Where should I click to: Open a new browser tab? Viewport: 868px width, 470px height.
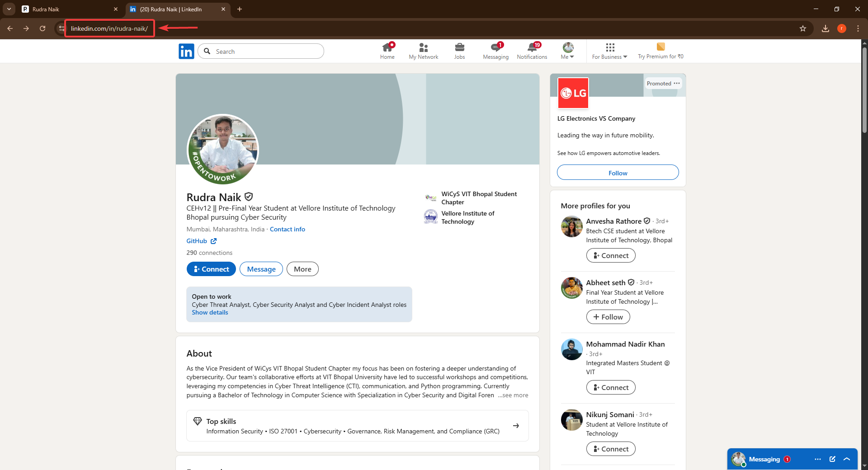click(240, 9)
